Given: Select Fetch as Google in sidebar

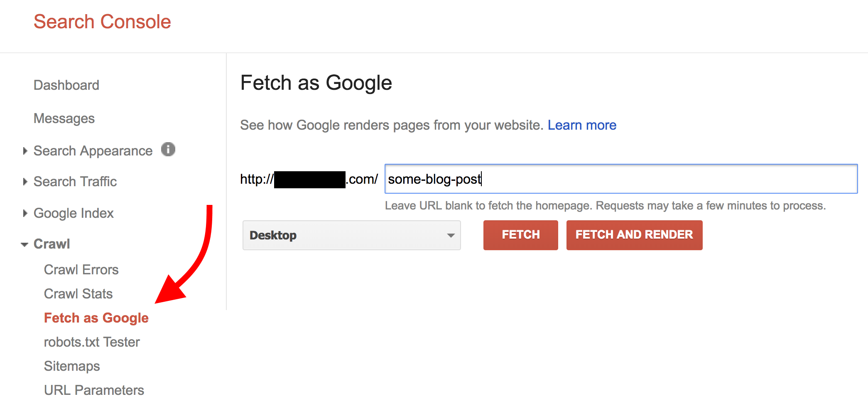Looking at the screenshot, I should pyautogui.click(x=96, y=318).
